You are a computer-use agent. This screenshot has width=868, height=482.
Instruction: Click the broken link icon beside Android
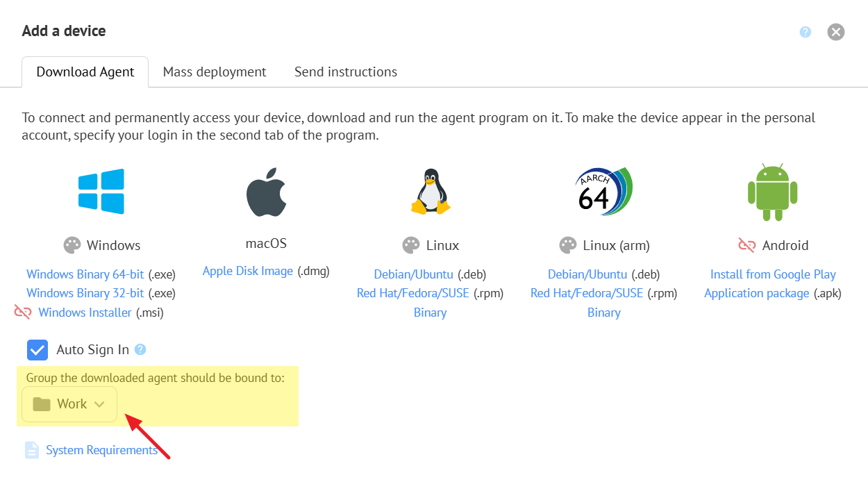(746, 245)
